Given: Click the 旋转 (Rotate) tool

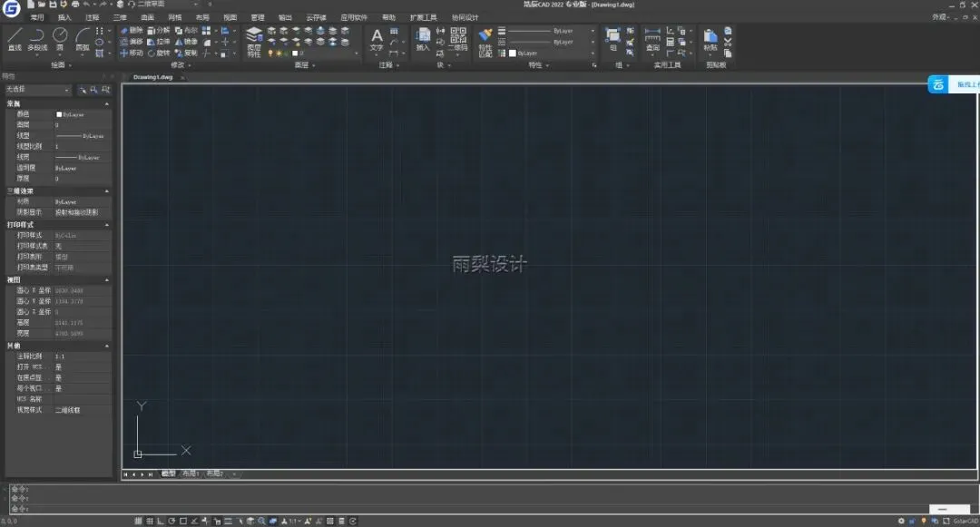Looking at the screenshot, I should [x=159, y=54].
